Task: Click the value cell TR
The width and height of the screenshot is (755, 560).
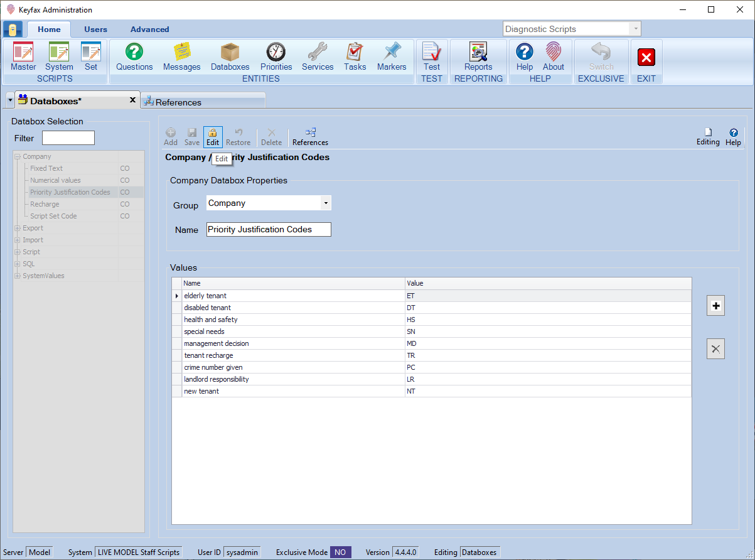Action: [548, 355]
